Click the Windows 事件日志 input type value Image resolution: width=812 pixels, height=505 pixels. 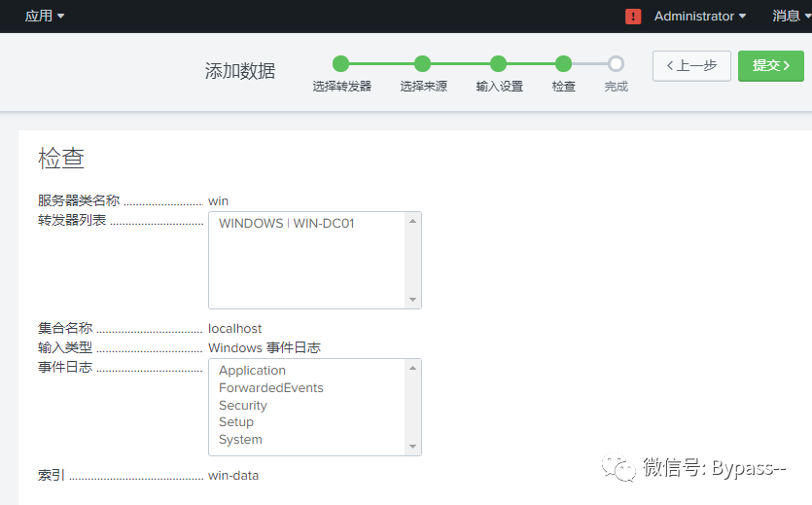(x=265, y=347)
